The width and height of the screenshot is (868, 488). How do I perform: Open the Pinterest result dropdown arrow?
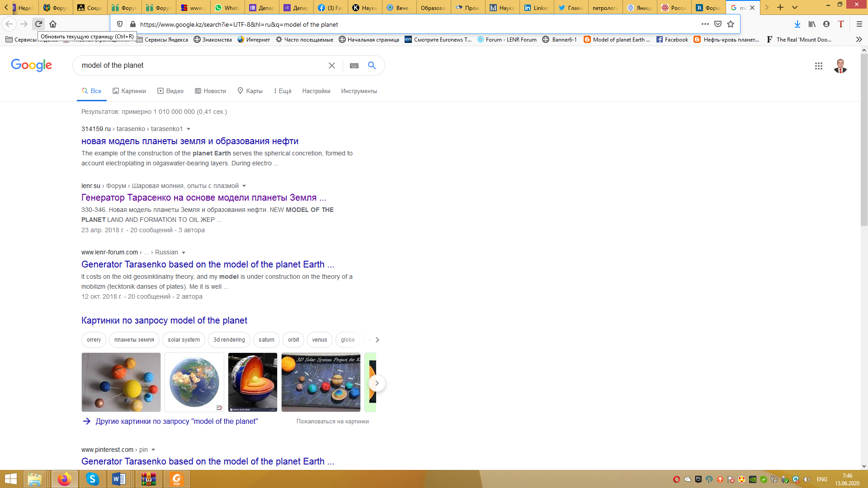click(x=153, y=450)
